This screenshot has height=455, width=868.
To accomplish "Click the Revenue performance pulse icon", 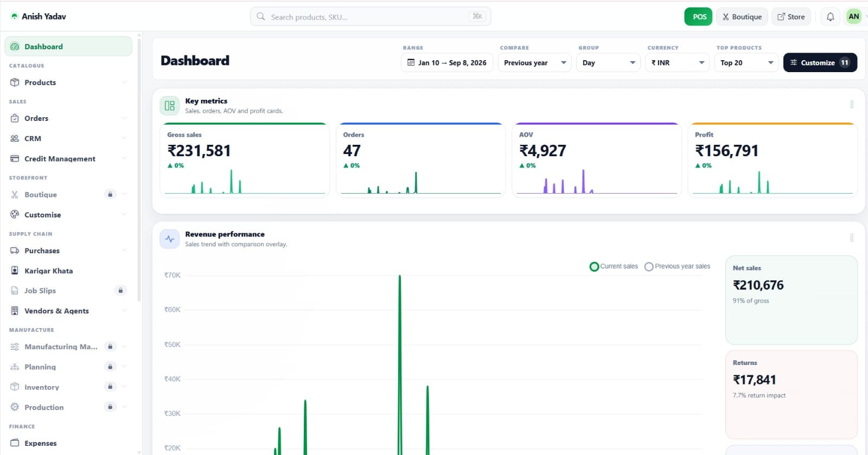I will [170, 239].
